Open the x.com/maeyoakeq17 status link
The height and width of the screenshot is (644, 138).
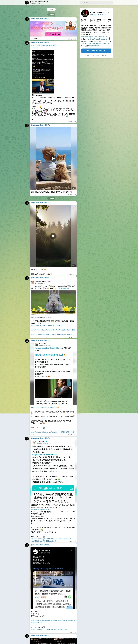(x=51, y=540)
